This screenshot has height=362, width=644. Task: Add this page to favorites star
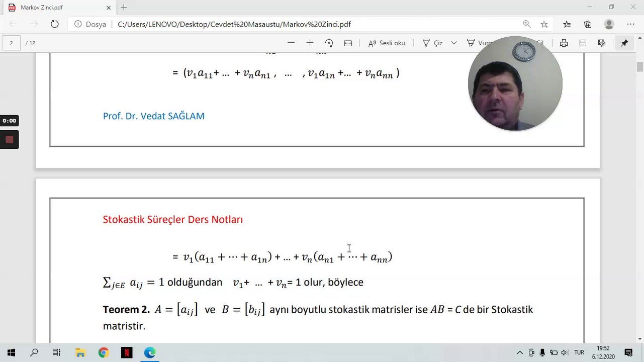(544, 24)
